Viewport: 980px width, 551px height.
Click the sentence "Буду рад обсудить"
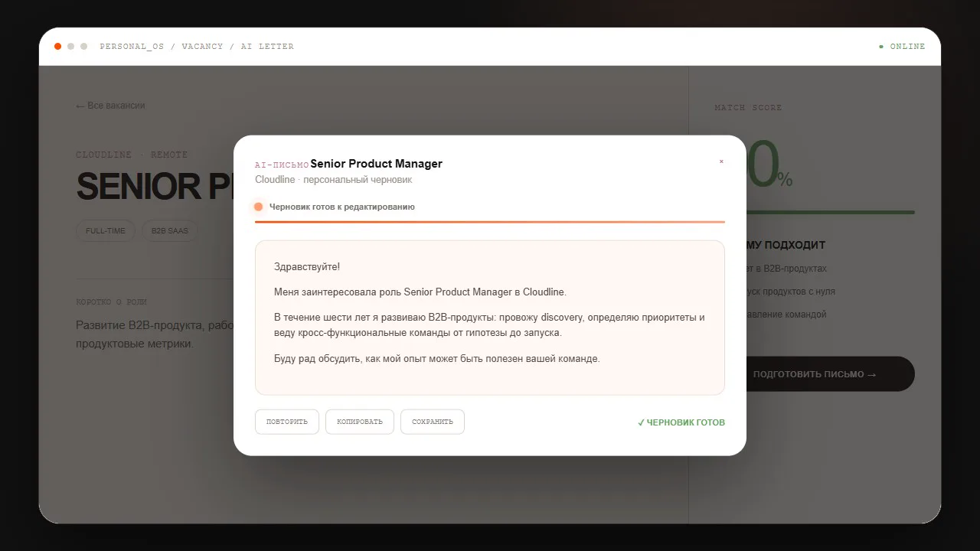tap(437, 358)
